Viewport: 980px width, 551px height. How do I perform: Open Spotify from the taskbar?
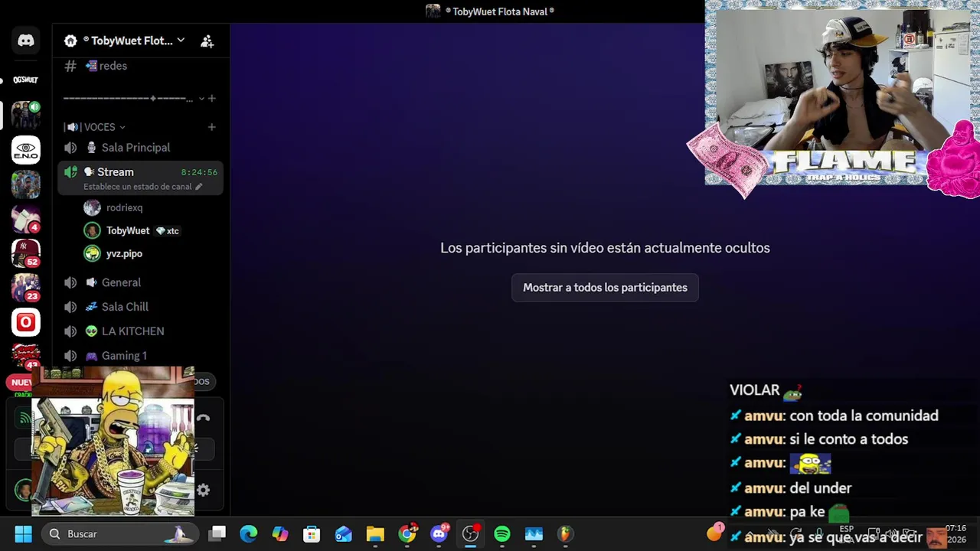[x=502, y=534]
